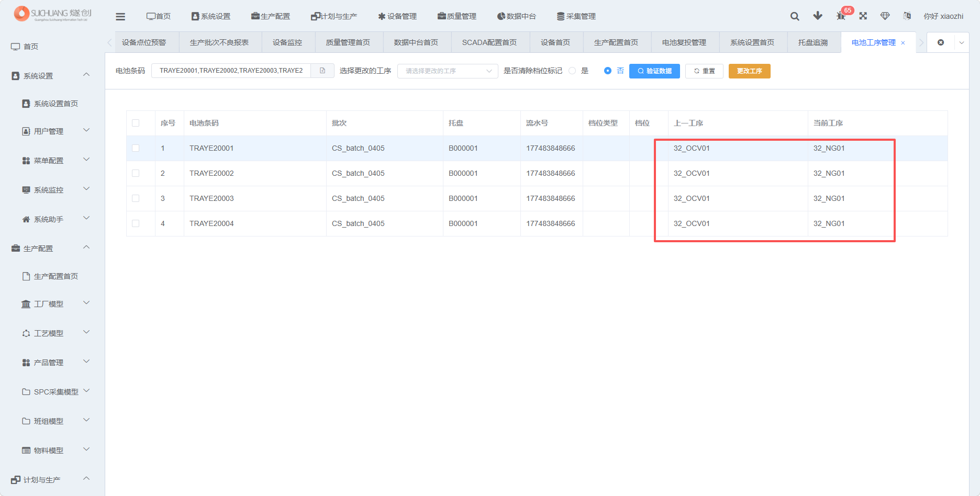The image size is (980, 496).
Task: Click the orange 更改工序 button
Action: point(749,71)
